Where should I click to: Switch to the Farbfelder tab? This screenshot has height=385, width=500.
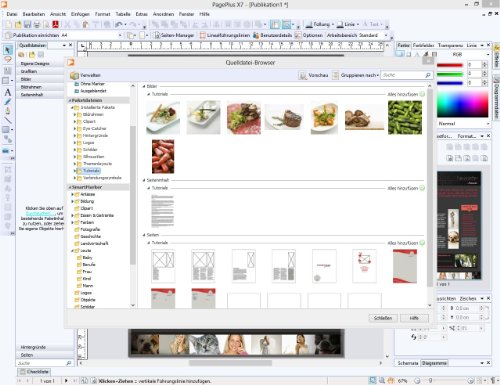tap(423, 45)
